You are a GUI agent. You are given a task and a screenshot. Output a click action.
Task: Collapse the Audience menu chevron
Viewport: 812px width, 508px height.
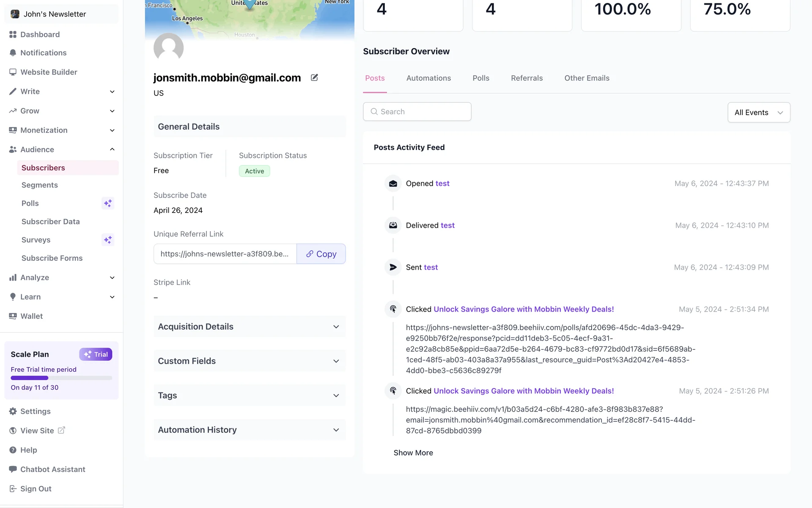point(112,149)
